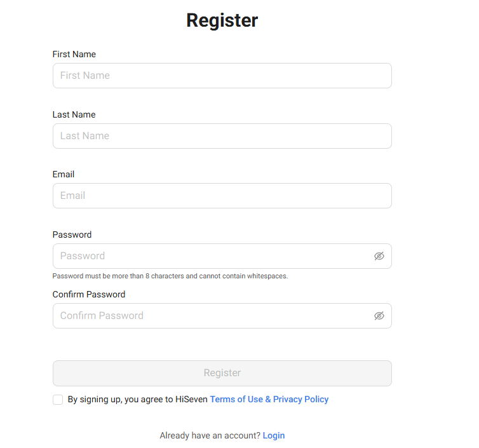Click the 'By signing up, you agree' text
Viewport: 479px width, 448px height.
pos(137,399)
